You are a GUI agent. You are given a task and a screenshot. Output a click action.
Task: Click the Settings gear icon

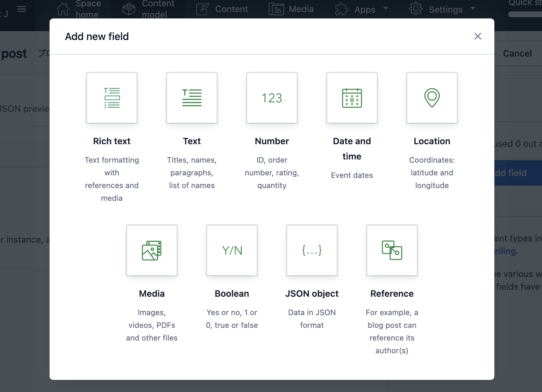(x=416, y=9)
